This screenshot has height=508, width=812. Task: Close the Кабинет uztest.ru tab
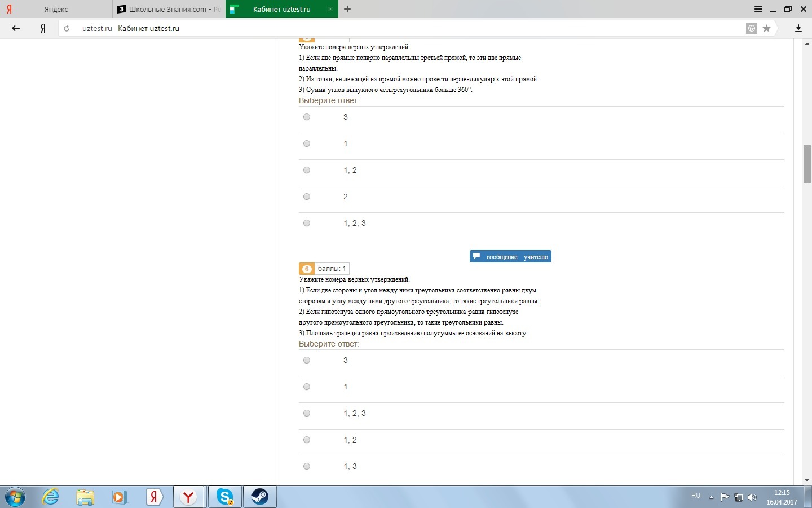pos(330,9)
